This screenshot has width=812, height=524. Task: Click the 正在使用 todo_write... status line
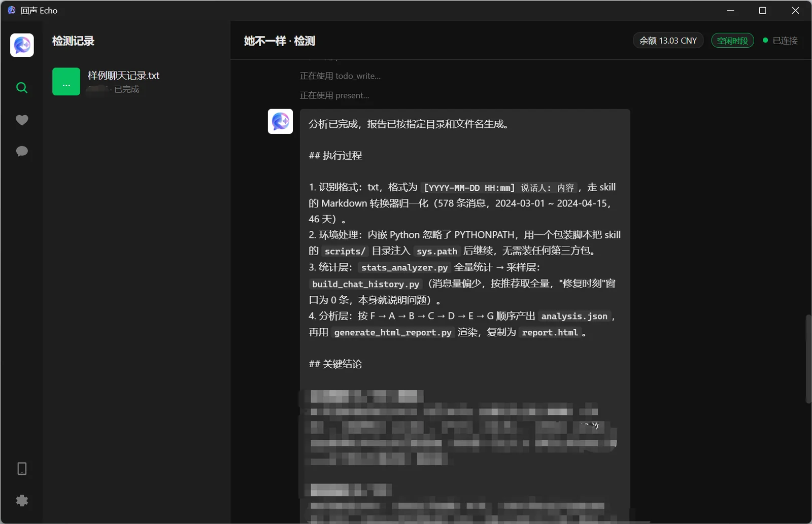pyautogui.click(x=340, y=76)
